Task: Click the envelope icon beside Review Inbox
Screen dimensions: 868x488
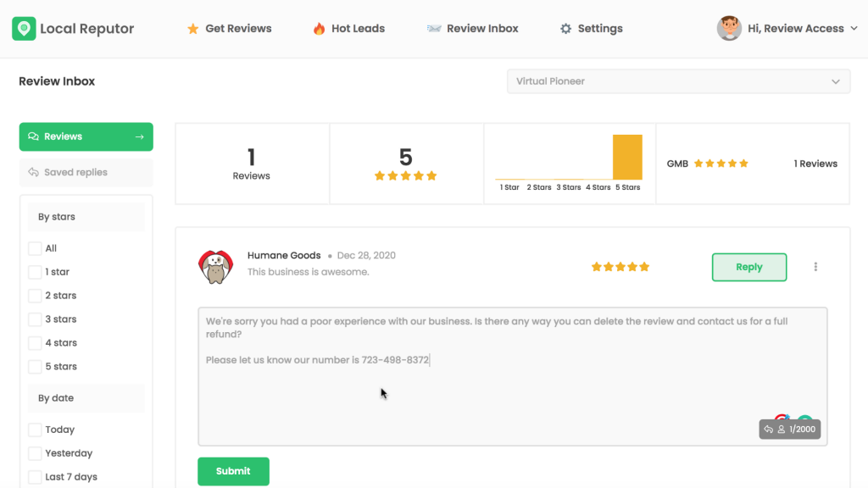Action: pyautogui.click(x=434, y=29)
